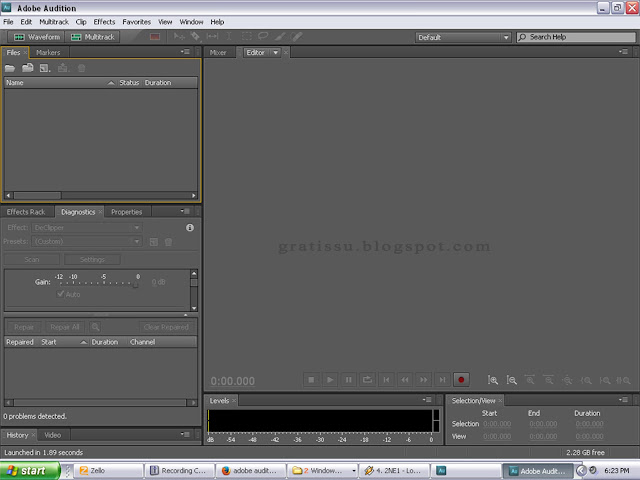Click Zoom Out (Amplitude) magnifier icon

(511, 380)
